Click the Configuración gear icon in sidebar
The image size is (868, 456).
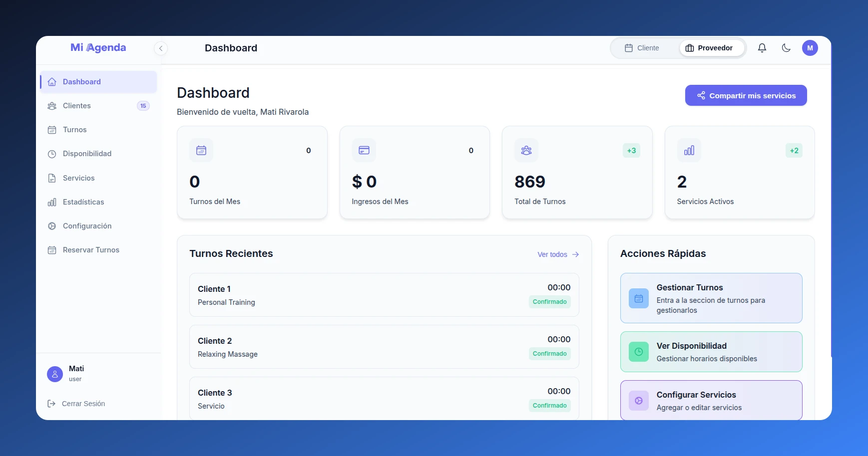click(52, 226)
